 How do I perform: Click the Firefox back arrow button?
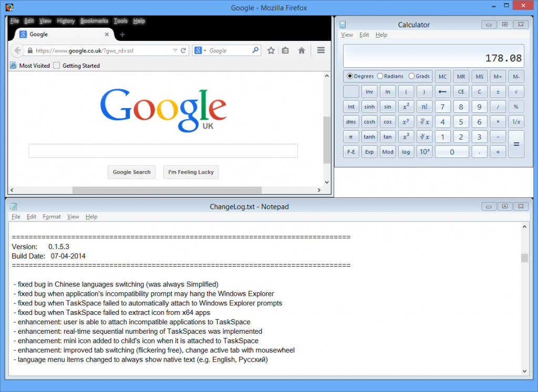pyautogui.click(x=17, y=50)
